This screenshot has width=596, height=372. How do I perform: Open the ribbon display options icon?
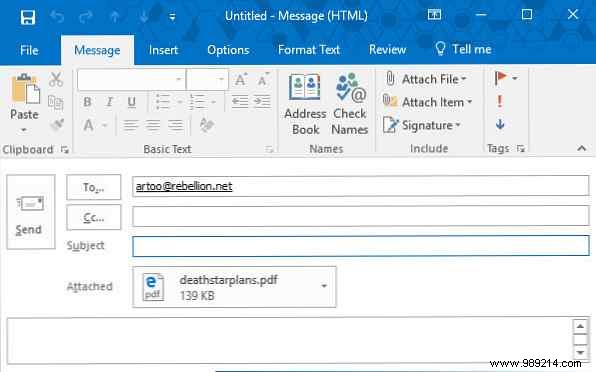pyautogui.click(x=434, y=15)
